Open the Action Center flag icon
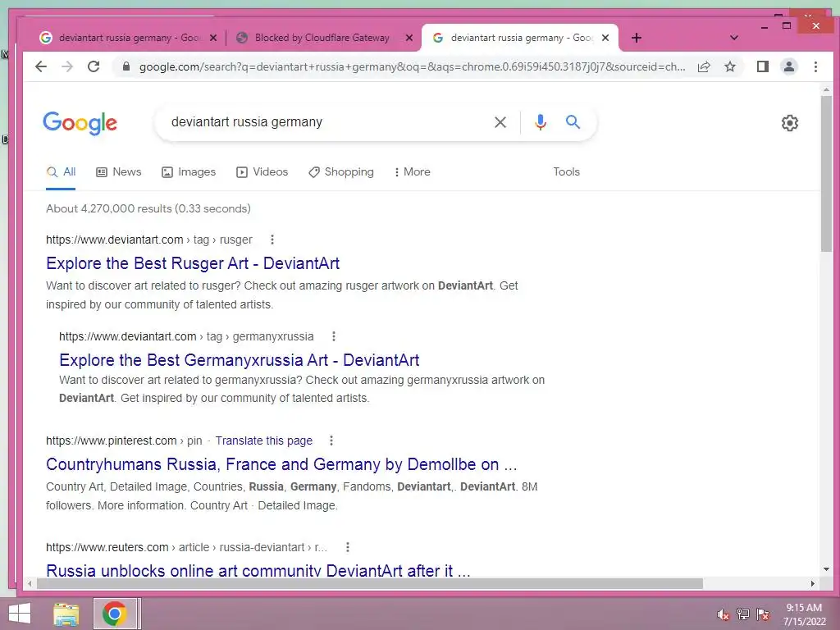The image size is (840, 630). tap(763, 614)
